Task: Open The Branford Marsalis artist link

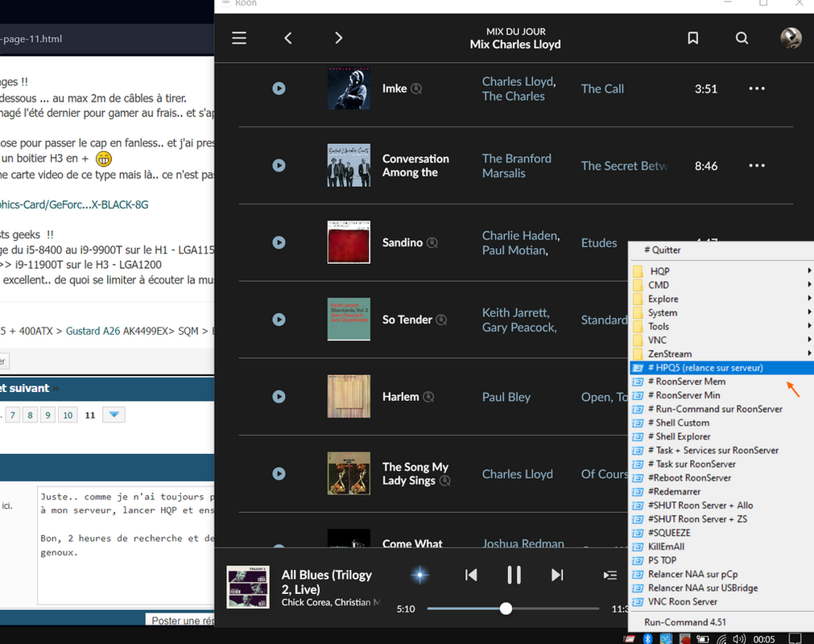Action: coord(517,166)
